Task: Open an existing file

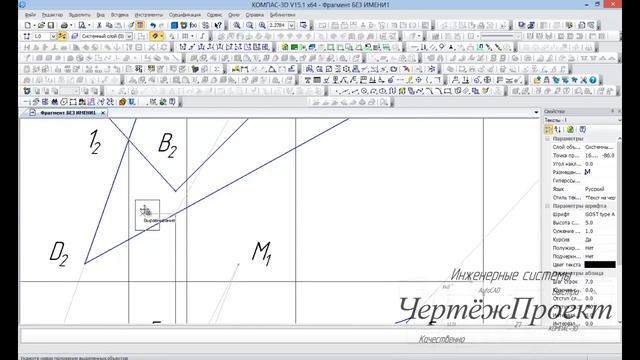Action: coord(41,25)
